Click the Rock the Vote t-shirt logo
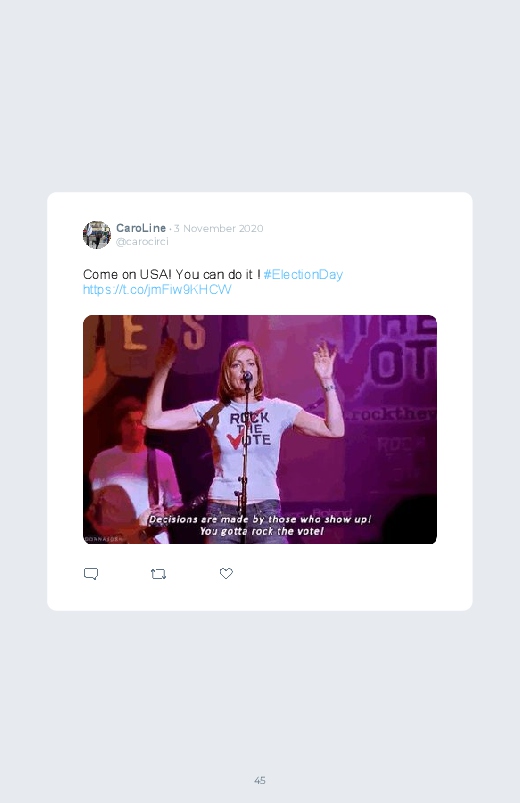This screenshot has height=803, width=520. [248, 429]
